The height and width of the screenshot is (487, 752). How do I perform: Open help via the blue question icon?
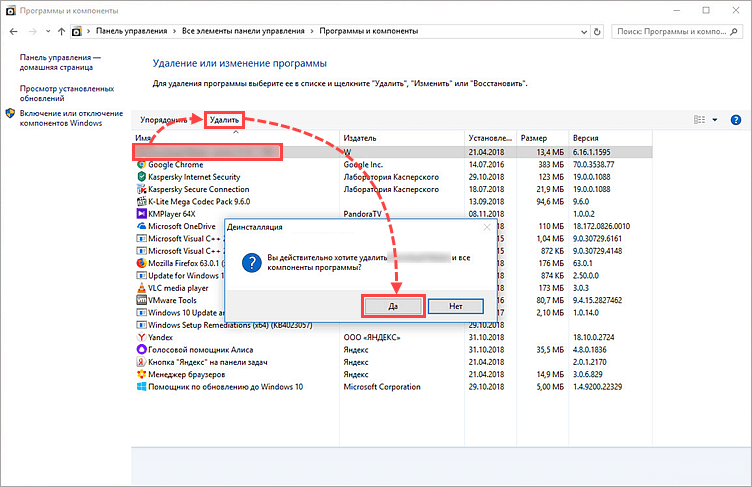(x=736, y=120)
